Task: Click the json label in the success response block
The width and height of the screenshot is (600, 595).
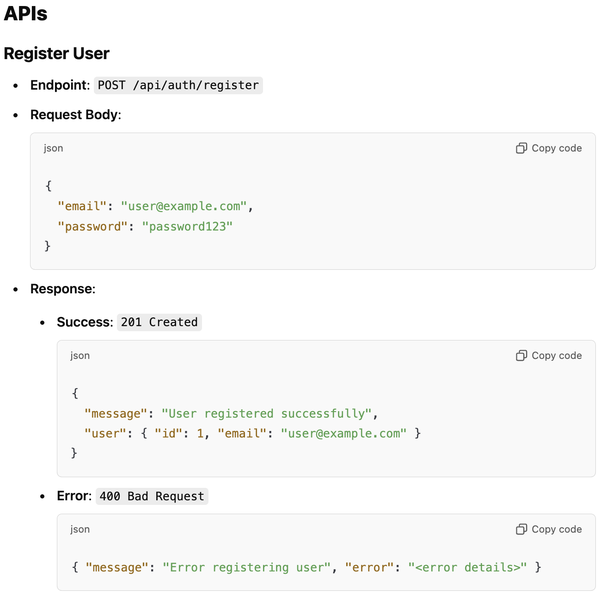Action: click(80, 355)
